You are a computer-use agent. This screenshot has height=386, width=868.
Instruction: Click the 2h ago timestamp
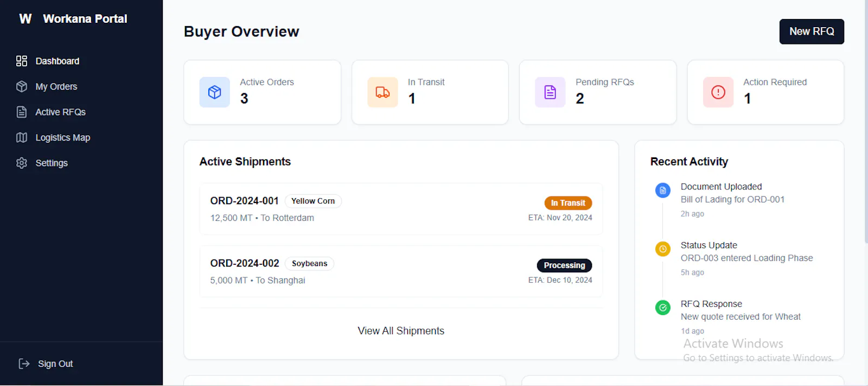tap(692, 214)
